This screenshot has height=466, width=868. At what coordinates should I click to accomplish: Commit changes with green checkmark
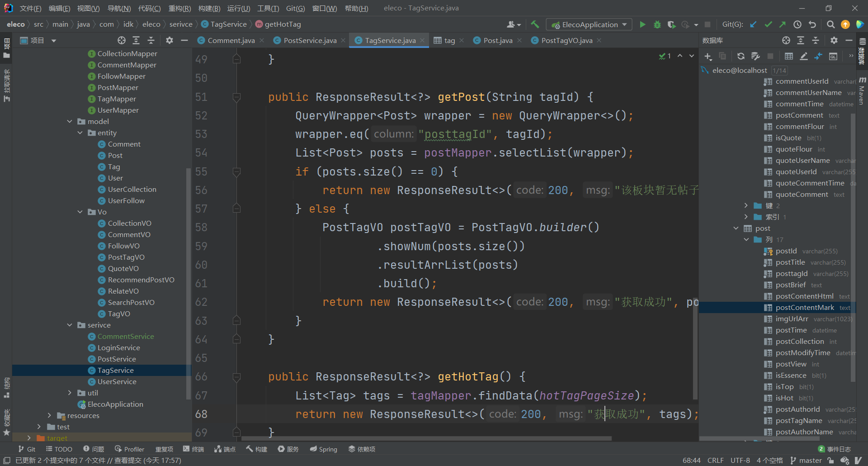point(768,24)
